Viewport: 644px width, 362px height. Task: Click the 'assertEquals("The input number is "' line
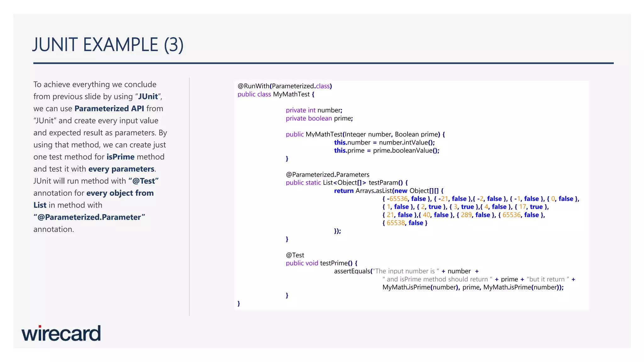406,271
